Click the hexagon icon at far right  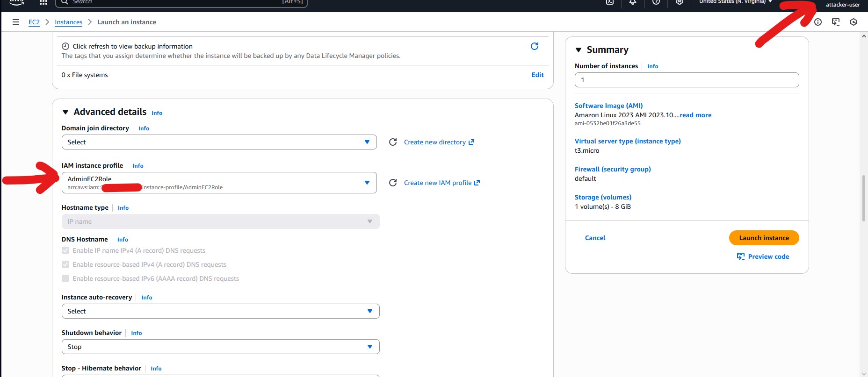pyautogui.click(x=854, y=22)
